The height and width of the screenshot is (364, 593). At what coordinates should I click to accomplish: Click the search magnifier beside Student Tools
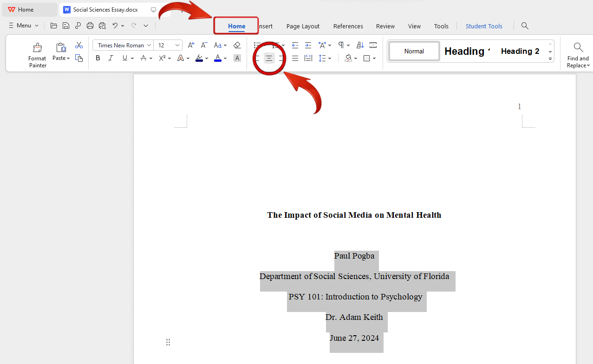pyautogui.click(x=525, y=26)
